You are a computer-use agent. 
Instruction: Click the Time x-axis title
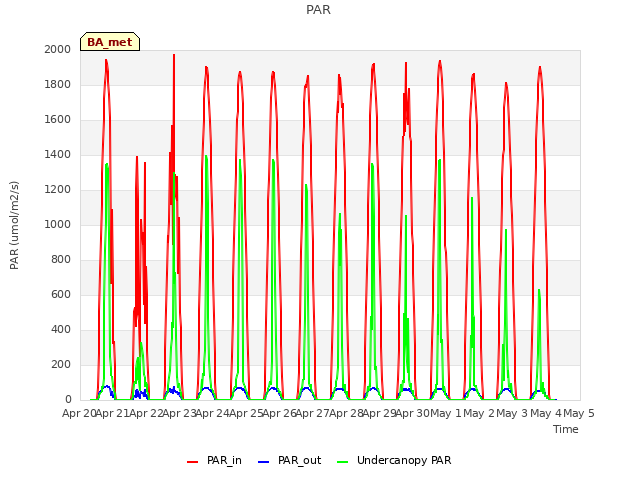[566, 429]
